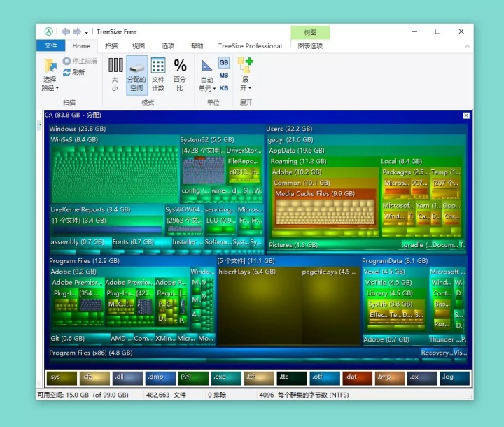This screenshot has width=504, height=427.
Task: Click the .ttf legend swatch
Action: tap(259, 378)
